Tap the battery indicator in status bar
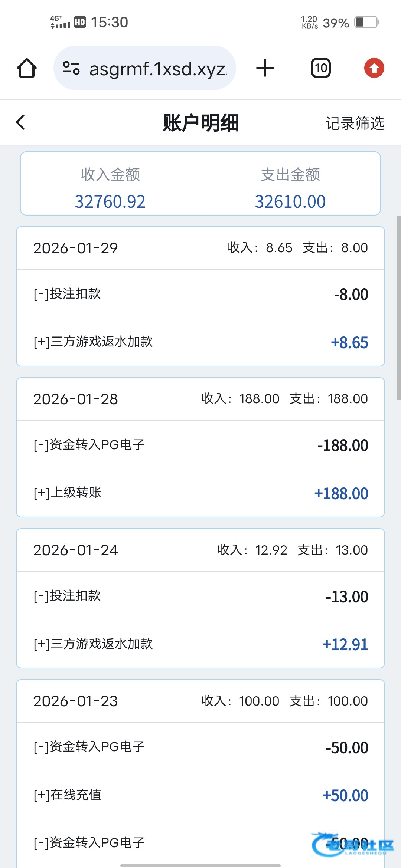Viewport: 401px width, 868px height. pyautogui.click(x=366, y=22)
